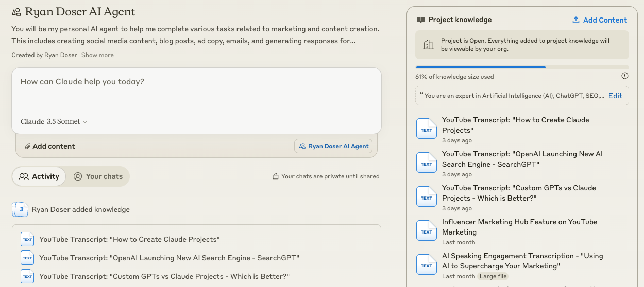Open "How to Create Claude Projects" in activity list

coord(129,239)
